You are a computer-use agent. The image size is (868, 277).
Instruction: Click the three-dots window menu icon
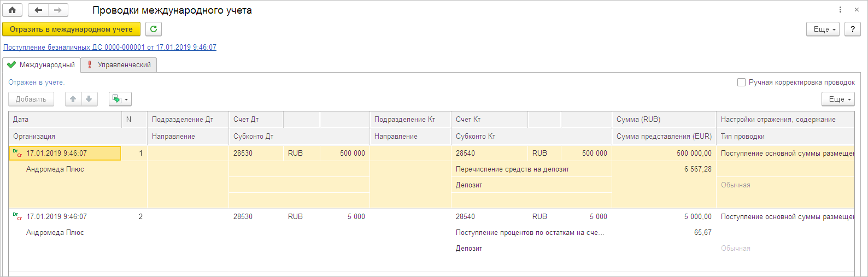point(840,10)
